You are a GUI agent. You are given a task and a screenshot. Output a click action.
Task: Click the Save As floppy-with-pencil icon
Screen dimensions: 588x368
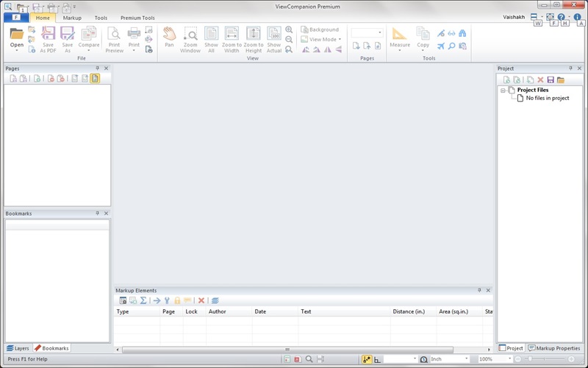(68, 33)
